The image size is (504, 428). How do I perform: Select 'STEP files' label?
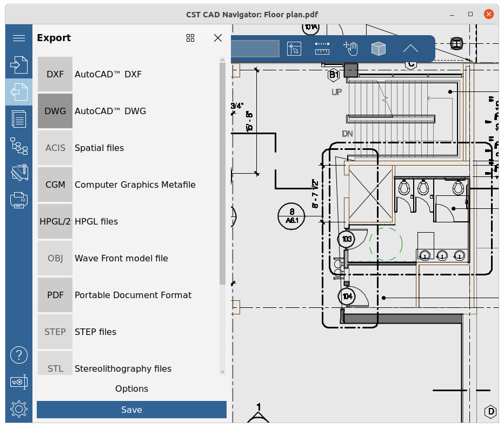pos(96,332)
